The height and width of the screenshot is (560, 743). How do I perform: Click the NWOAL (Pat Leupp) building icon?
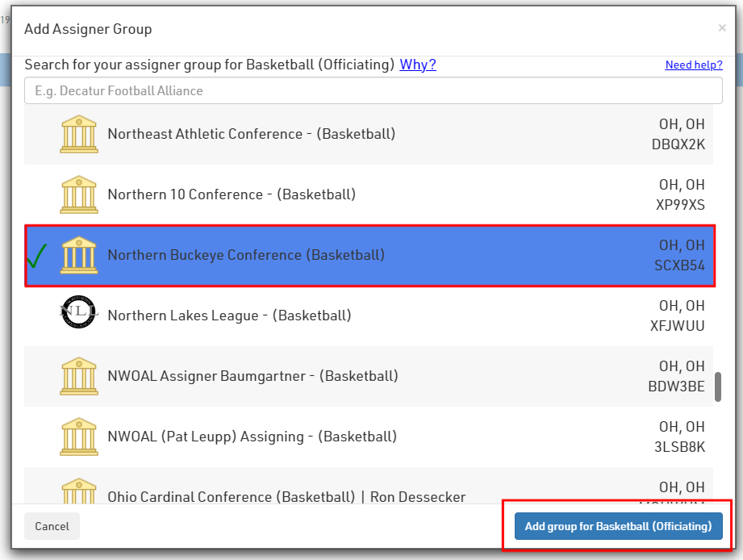(x=78, y=437)
